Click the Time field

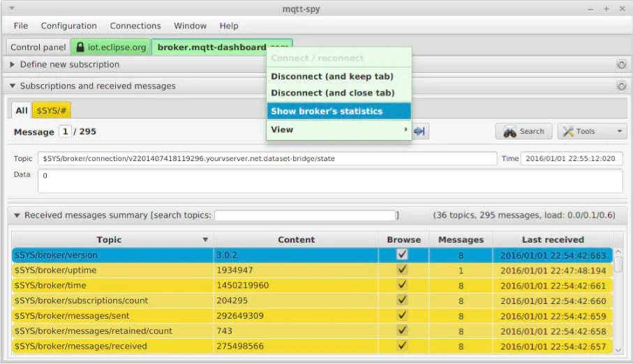coord(572,158)
